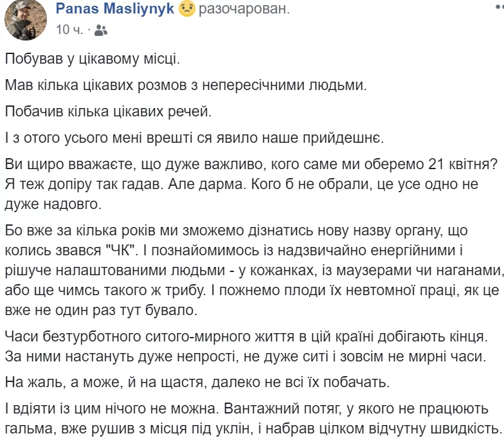Click the line starting 'Часи безтурботного'

coord(245,336)
